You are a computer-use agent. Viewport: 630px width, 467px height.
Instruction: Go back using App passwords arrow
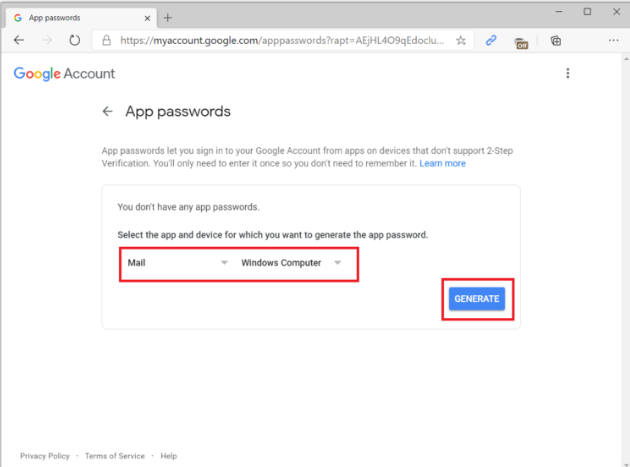coord(107,111)
